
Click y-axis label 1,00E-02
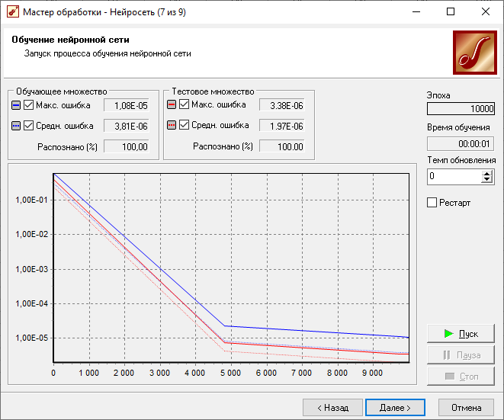[31, 234]
